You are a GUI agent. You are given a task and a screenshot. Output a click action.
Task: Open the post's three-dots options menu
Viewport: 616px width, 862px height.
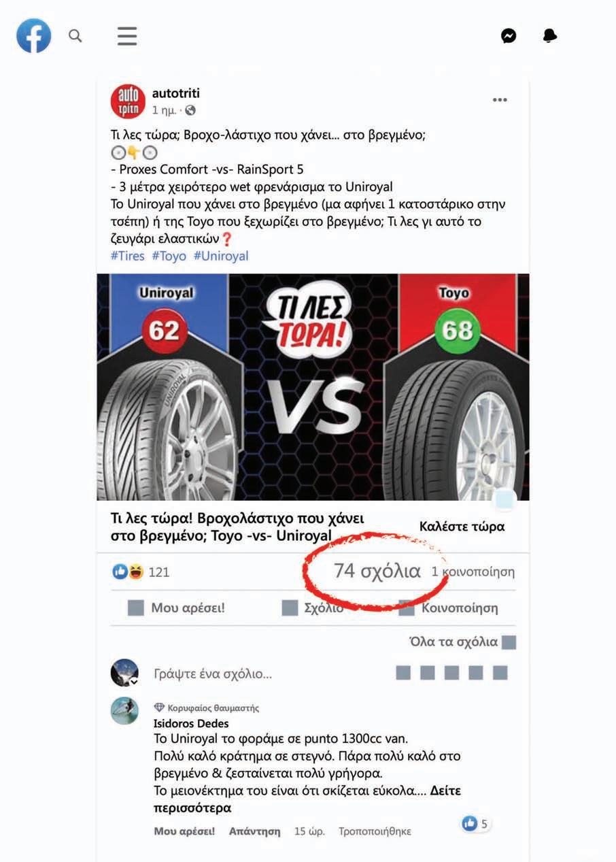pyautogui.click(x=500, y=100)
